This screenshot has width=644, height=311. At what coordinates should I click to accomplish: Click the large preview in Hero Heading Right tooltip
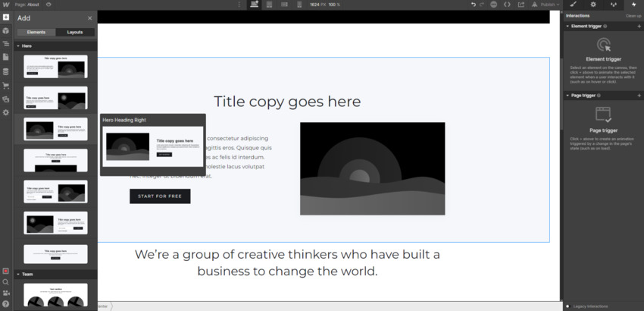coord(153,146)
